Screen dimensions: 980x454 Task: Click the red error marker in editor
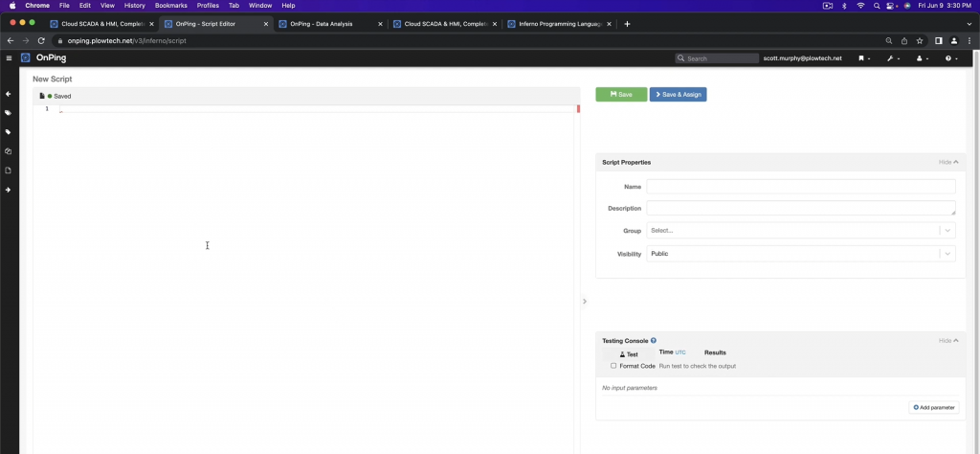pyautogui.click(x=579, y=109)
